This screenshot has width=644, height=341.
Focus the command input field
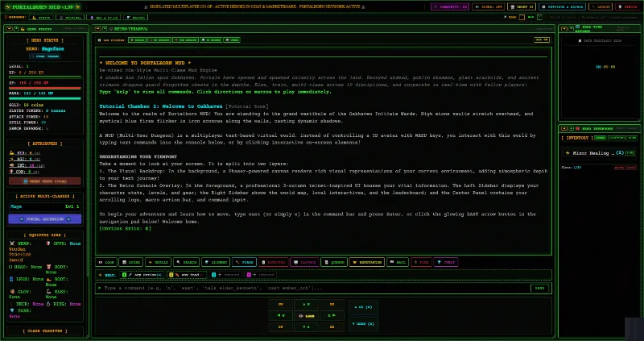click(313, 288)
